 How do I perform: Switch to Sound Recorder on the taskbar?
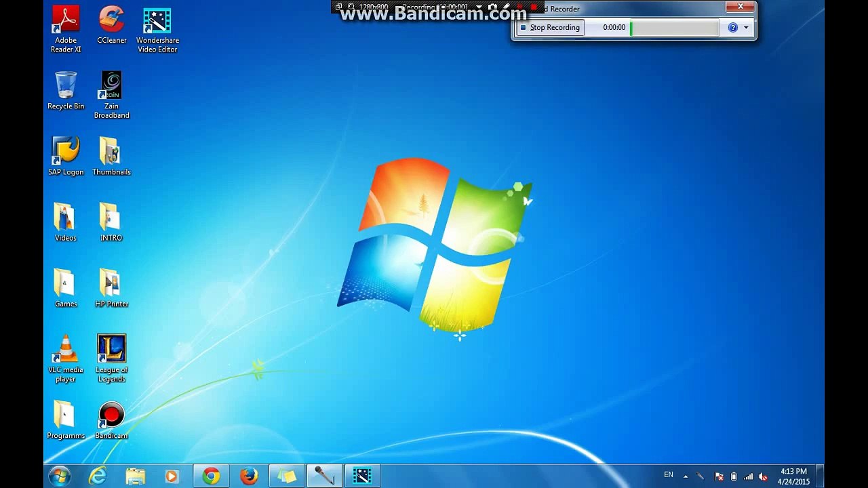(x=325, y=476)
